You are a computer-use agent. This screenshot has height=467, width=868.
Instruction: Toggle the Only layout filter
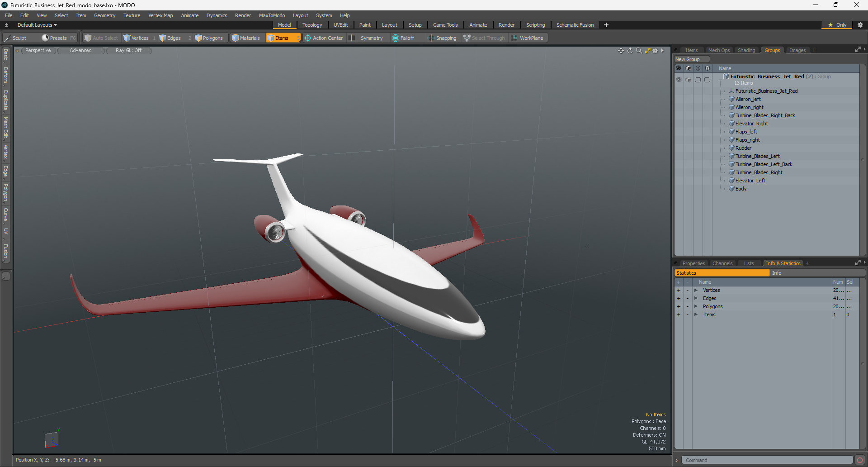837,25
